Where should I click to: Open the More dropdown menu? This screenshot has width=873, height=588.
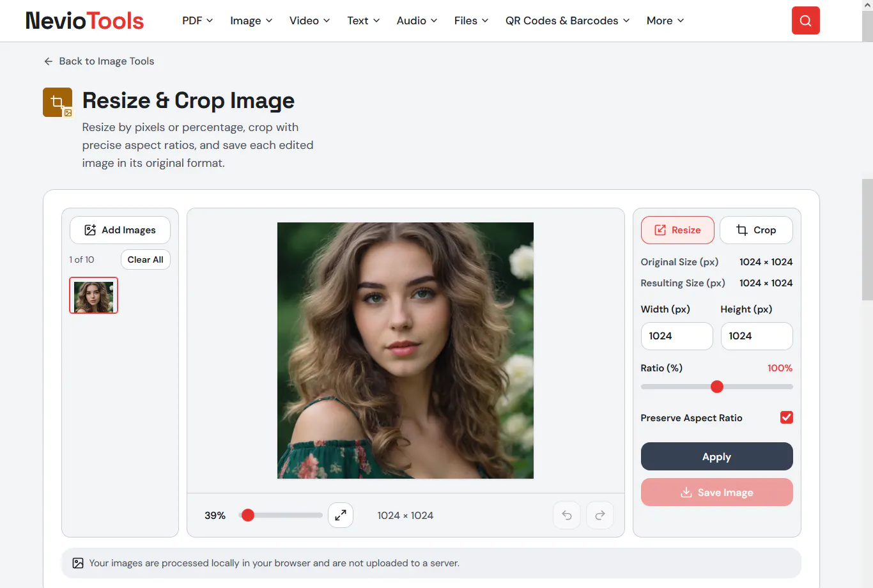point(665,20)
